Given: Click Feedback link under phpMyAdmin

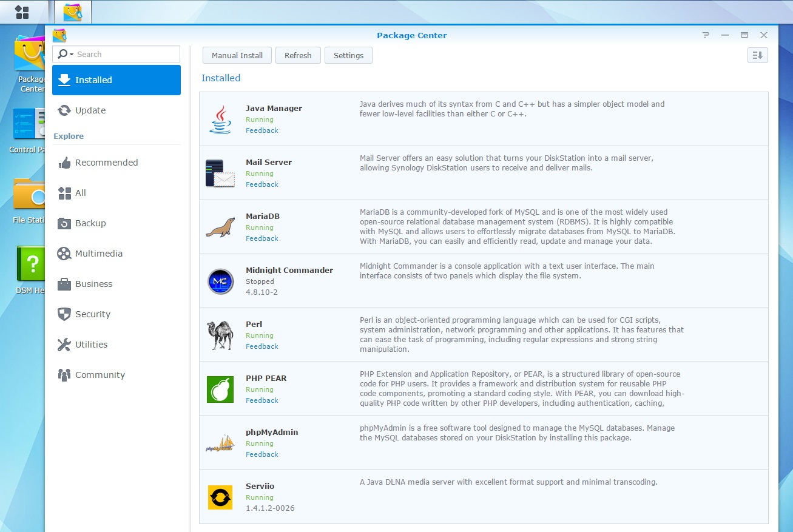Looking at the screenshot, I should click(x=262, y=454).
